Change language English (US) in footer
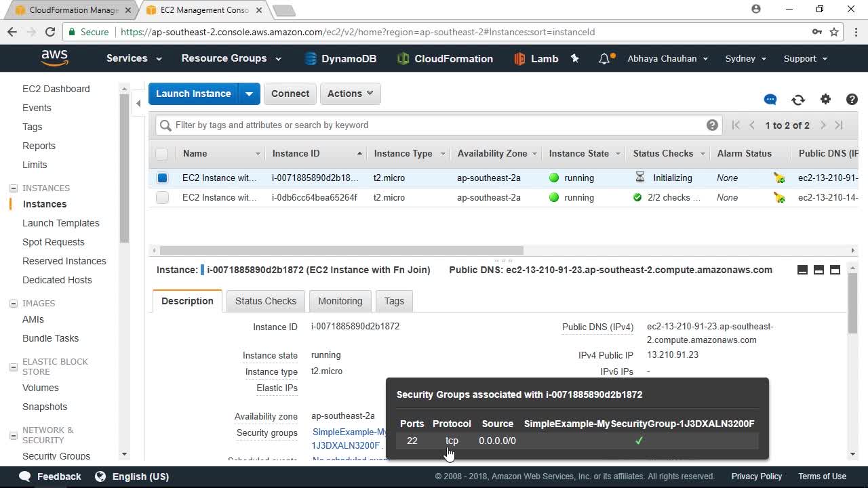This screenshot has width=868, height=488. pos(132,476)
